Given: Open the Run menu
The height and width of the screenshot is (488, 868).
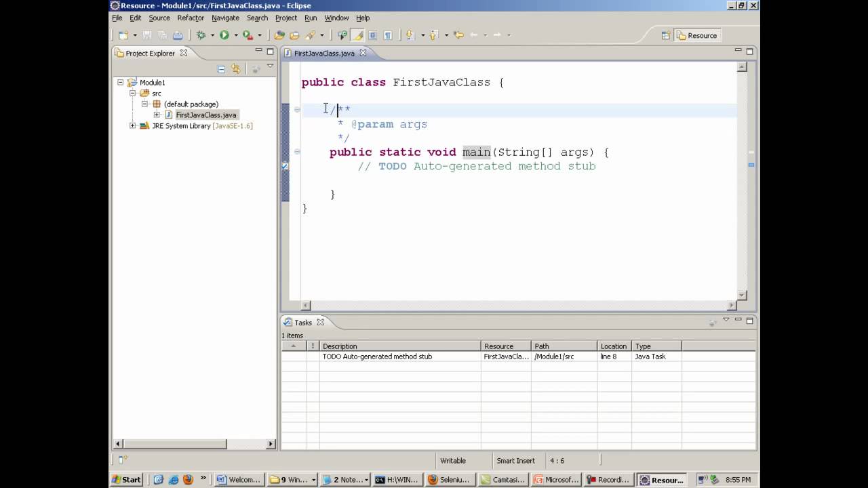Looking at the screenshot, I should pyautogui.click(x=311, y=18).
